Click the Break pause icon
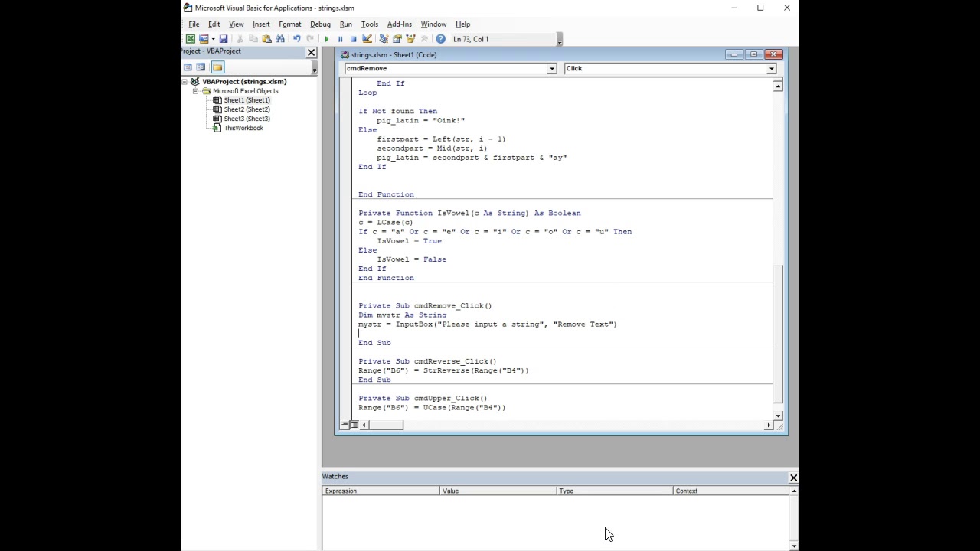The width and height of the screenshot is (980, 551). pyautogui.click(x=340, y=39)
